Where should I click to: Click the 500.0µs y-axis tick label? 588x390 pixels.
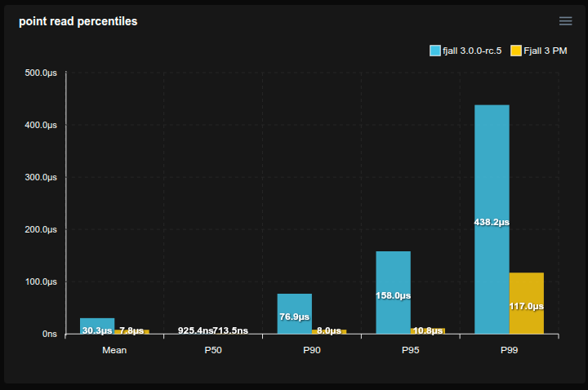coord(41,73)
